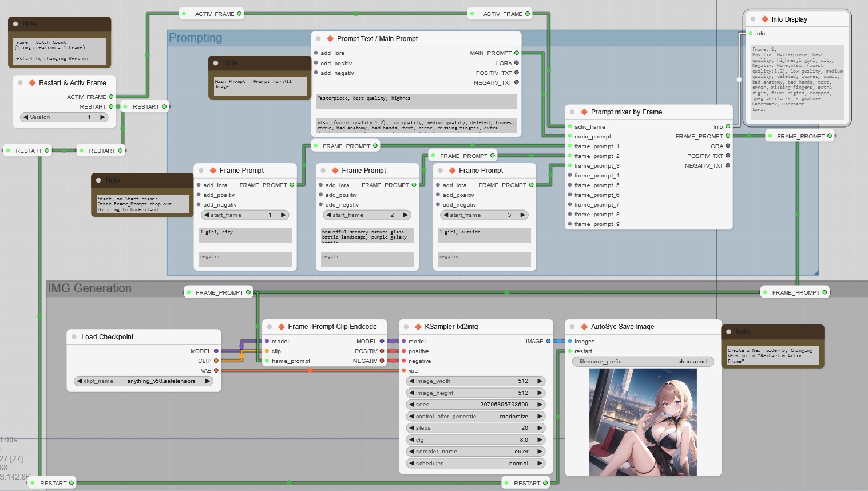868x491 pixels.
Task: Collapse the Load Checkpoint node using its dot
Action: click(x=74, y=337)
